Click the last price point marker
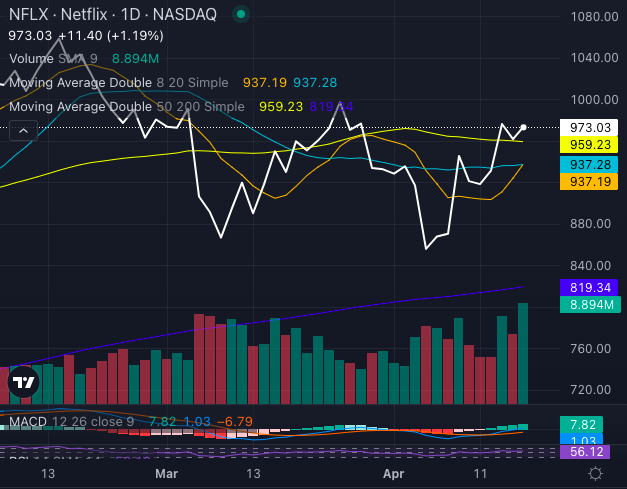The width and height of the screenshot is (627, 489). point(525,127)
